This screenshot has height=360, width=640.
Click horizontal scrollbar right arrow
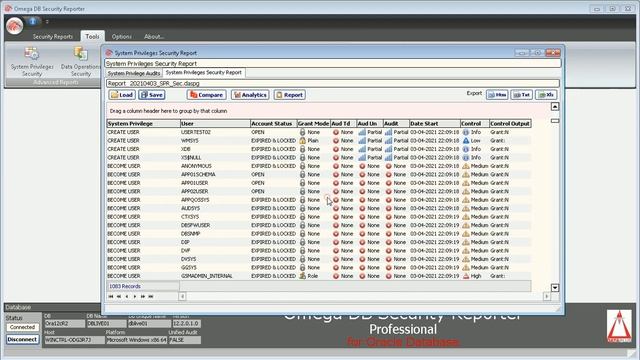547,296
